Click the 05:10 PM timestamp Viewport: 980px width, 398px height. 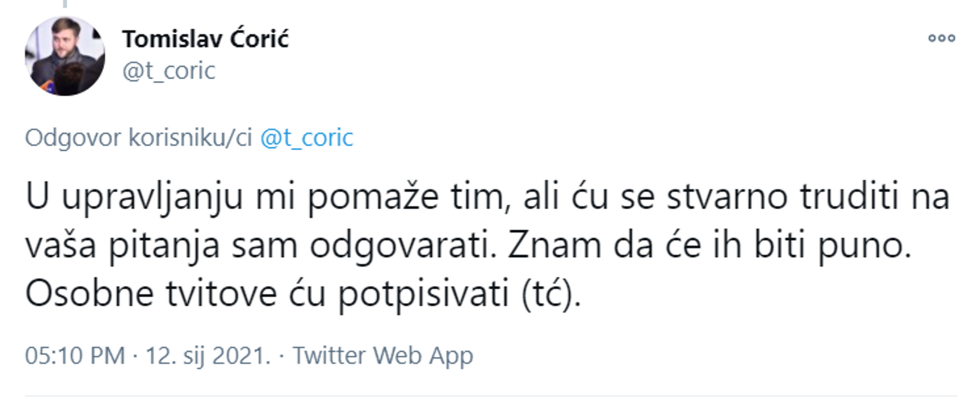tap(75, 356)
